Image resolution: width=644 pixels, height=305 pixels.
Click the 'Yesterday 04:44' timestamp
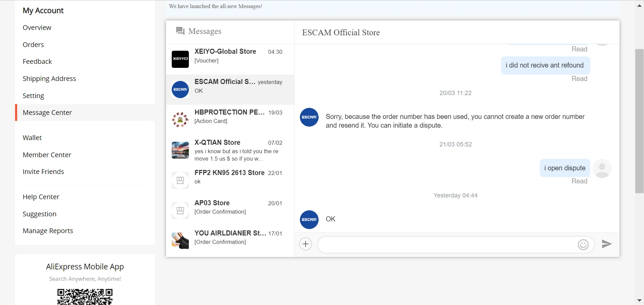coord(455,195)
